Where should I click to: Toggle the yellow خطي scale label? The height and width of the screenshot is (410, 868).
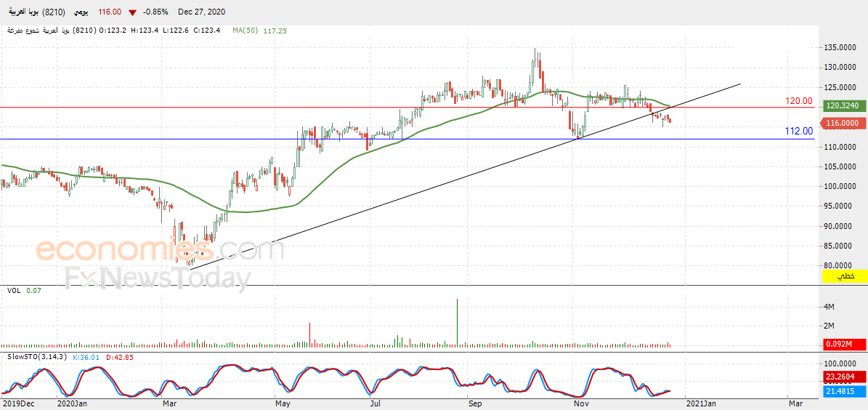tap(845, 276)
